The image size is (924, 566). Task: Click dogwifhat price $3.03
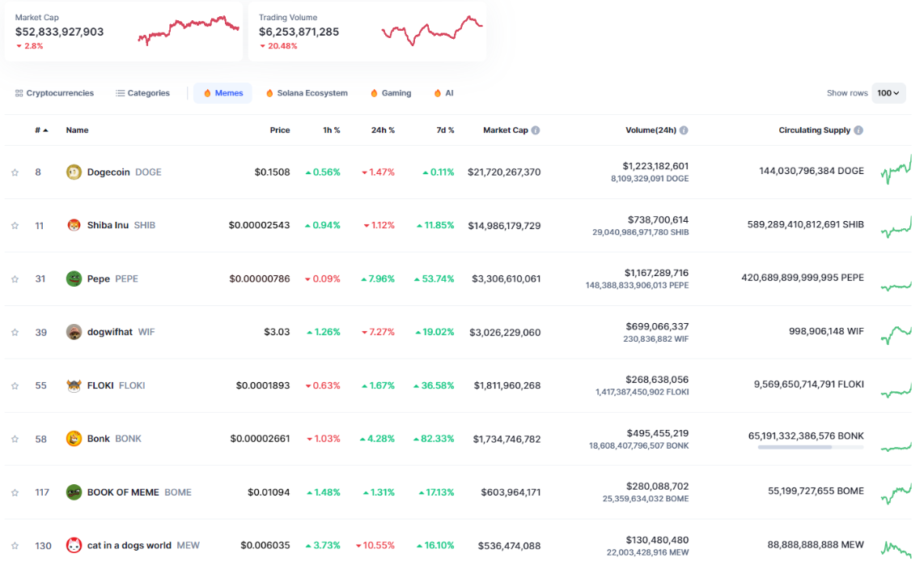click(x=277, y=332)
